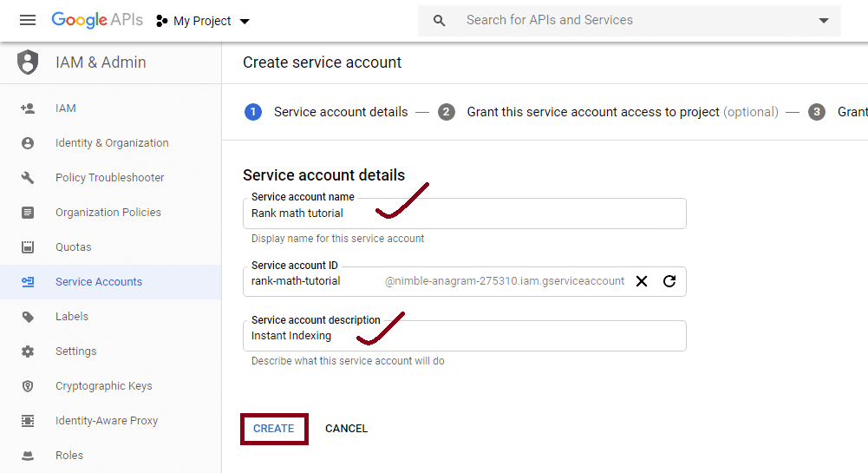Viewport: 868px width, 473px height.
Task: Open the My Project selector dropdown
Action: (203, 21)
